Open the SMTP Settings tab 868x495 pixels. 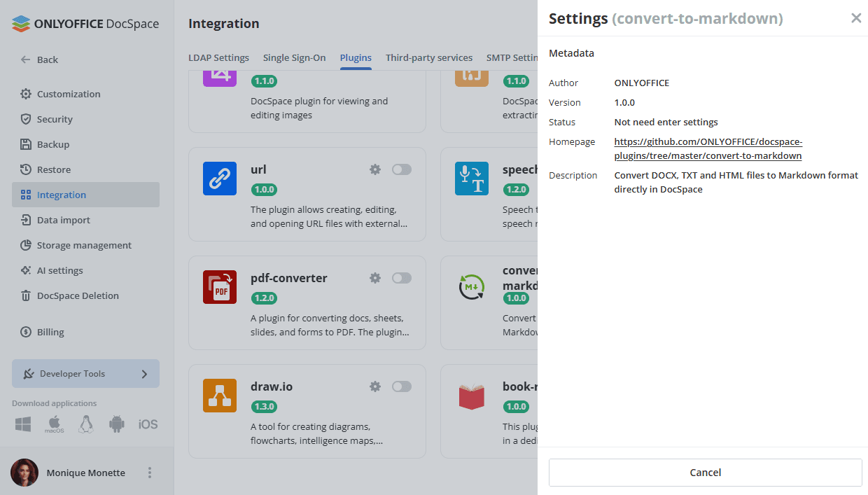point(512,58)
